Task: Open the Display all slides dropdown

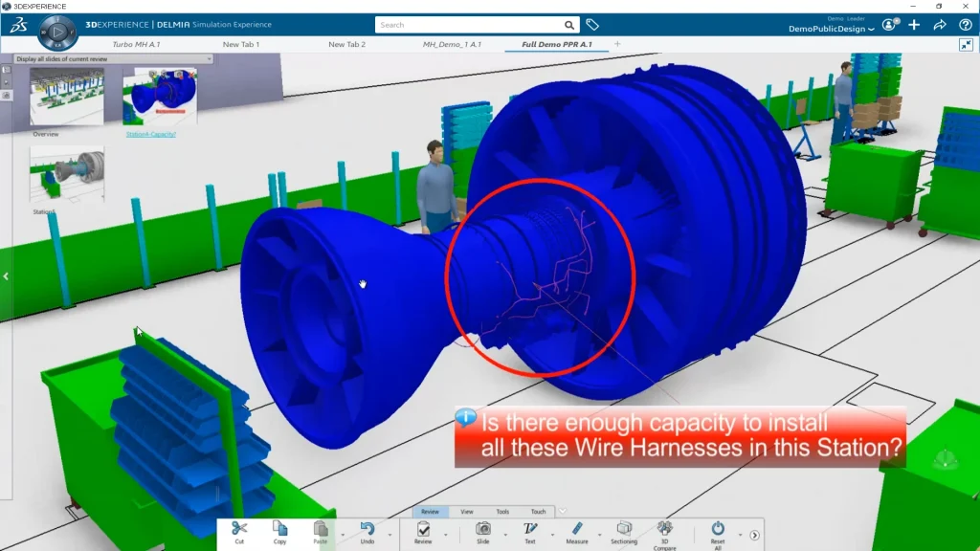Action: click(208, 58)
